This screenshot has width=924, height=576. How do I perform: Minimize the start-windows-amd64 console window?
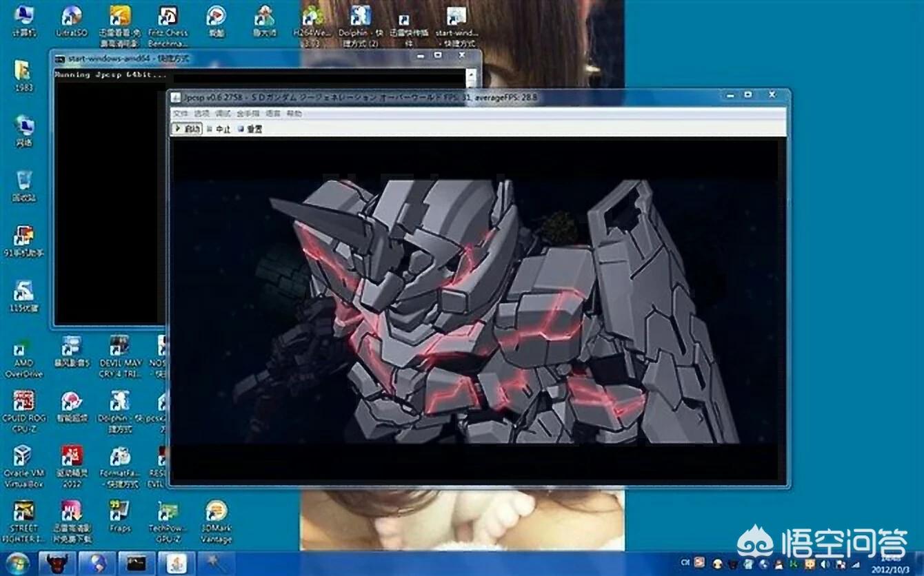click(x=421, y=56)
